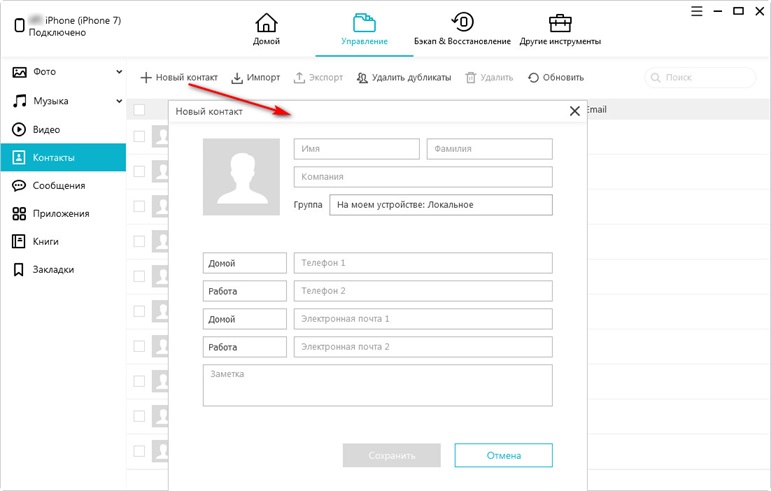Open Бэкап & Восстановление tab
Viewport: 771px width, 491px height.
click(462, 29)
